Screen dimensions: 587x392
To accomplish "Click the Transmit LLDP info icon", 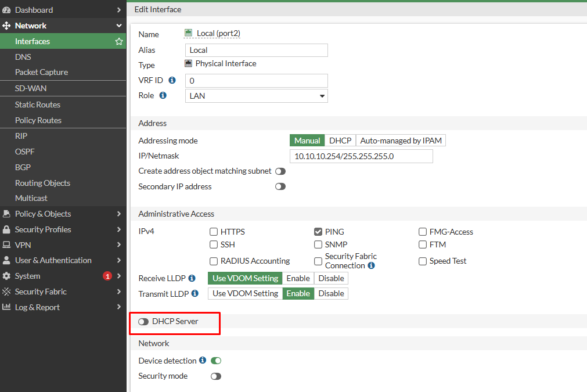I will pyautogui.click(x=195, y=293).
